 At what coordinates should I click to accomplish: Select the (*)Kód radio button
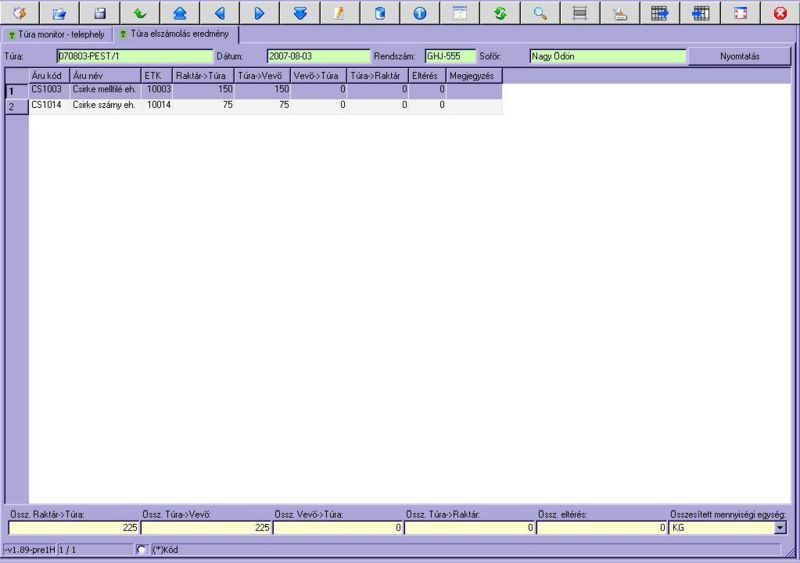coord(141,549)
